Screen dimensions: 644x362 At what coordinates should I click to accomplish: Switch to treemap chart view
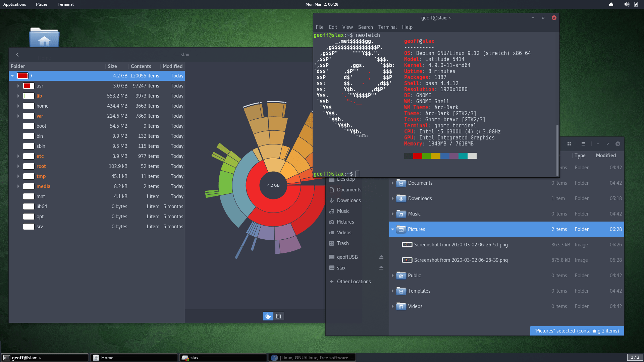tap(279, 316)
